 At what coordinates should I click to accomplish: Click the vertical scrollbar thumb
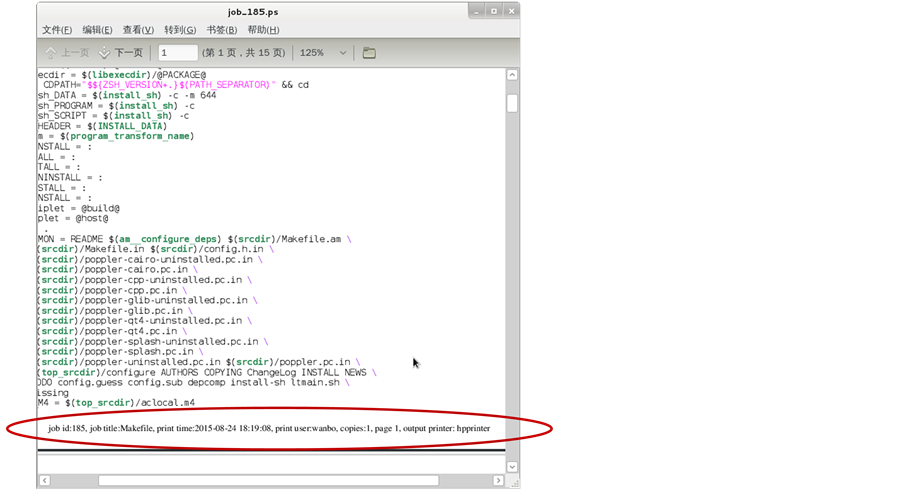click(x=512, y=103)
